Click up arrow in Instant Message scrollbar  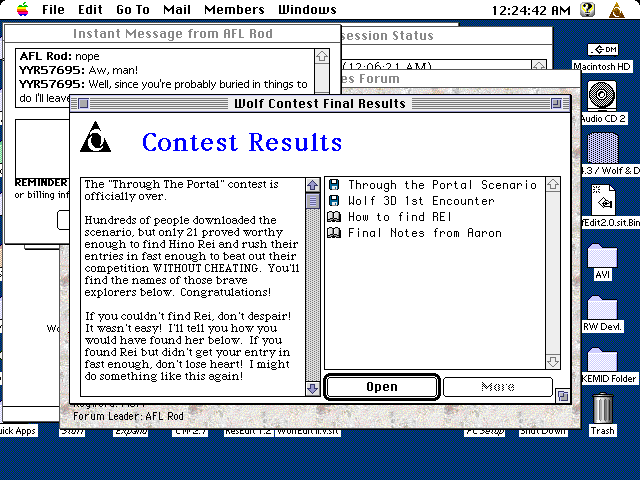(322, 56)
